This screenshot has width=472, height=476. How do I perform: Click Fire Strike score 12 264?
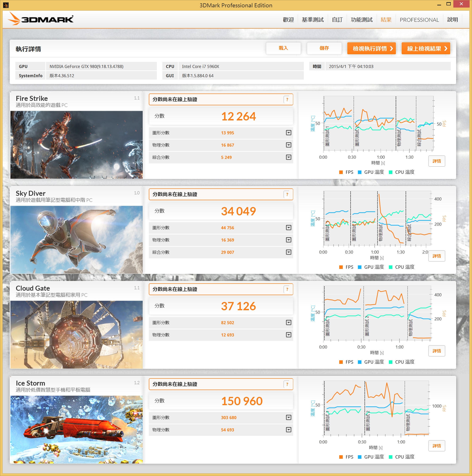238,116
